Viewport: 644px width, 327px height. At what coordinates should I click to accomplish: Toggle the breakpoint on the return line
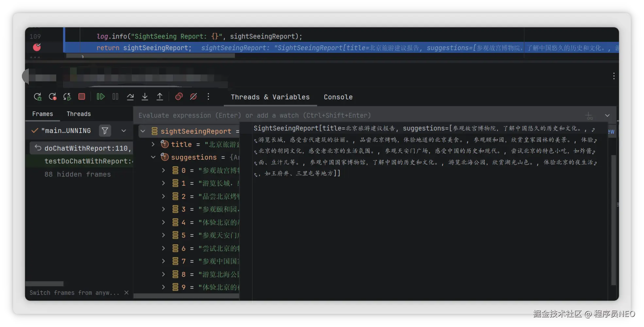(x=37, y=47)
